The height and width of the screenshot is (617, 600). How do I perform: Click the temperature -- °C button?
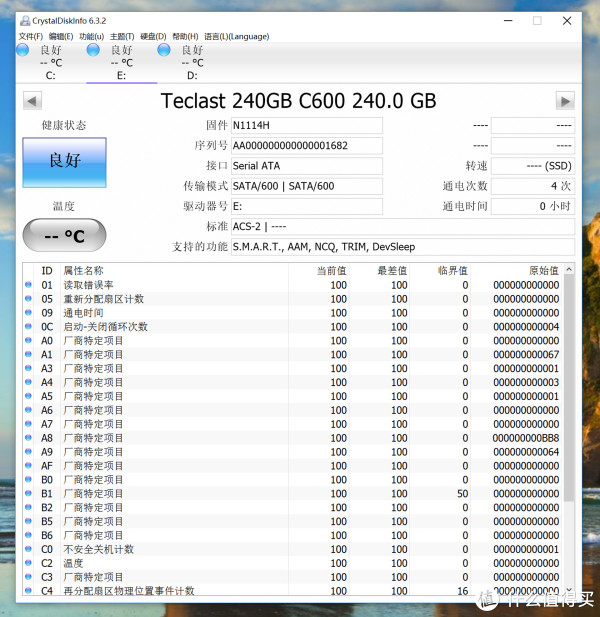65,235
